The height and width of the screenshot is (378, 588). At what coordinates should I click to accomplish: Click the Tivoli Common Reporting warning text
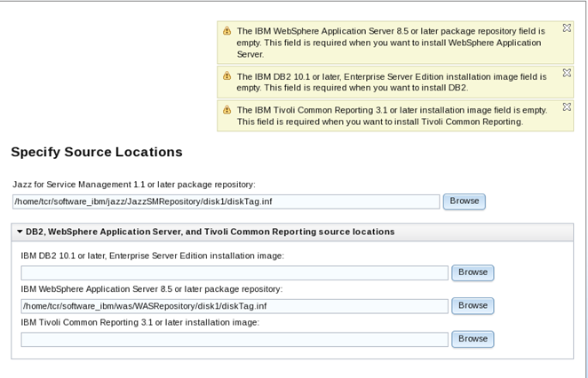392,115
